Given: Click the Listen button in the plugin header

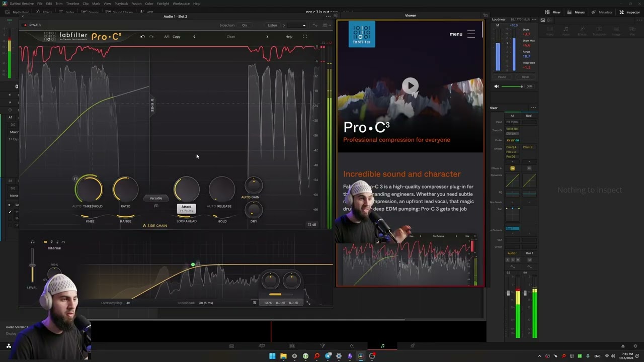Looking at the screenshot, I should tap(272, 25).
